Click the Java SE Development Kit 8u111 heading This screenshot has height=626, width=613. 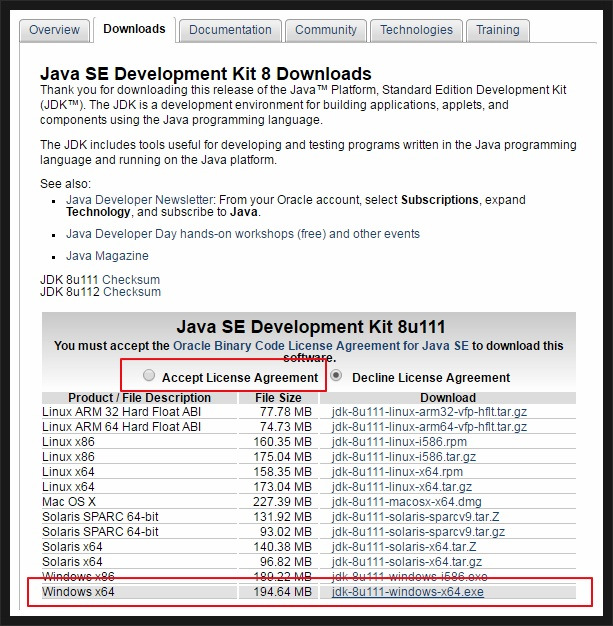pos(311,327)
